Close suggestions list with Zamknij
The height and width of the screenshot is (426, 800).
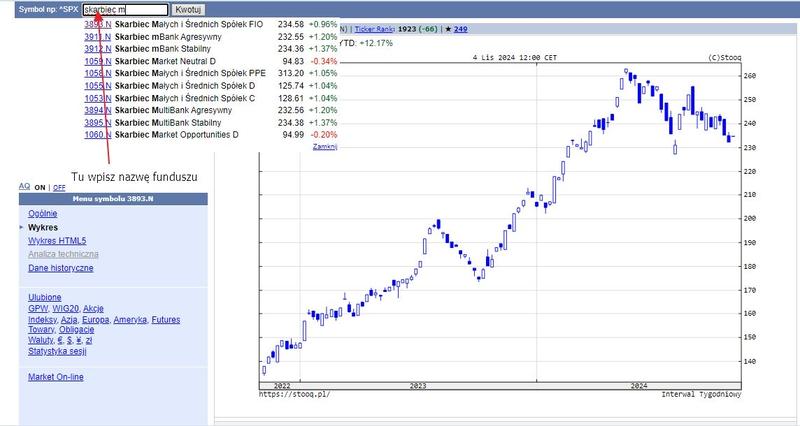325,146
